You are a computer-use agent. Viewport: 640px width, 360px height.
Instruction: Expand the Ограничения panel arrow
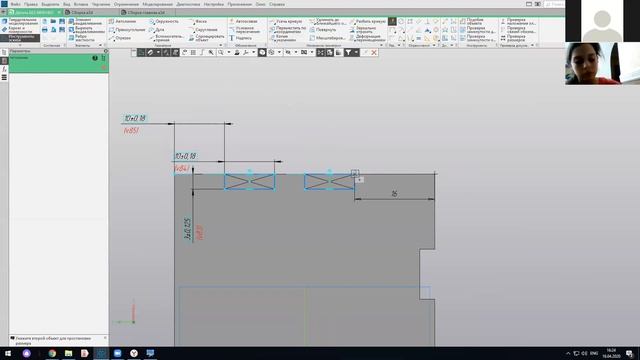(434, 45)
